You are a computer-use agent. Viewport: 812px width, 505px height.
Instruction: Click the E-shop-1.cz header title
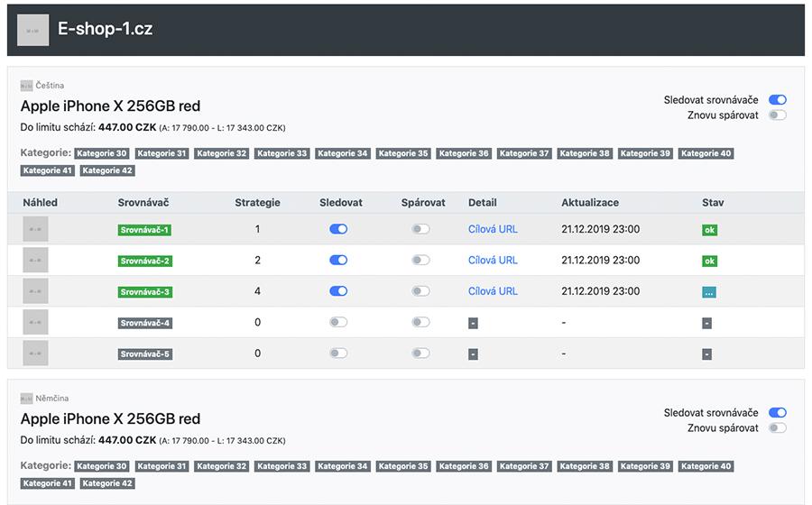(106, 29)
